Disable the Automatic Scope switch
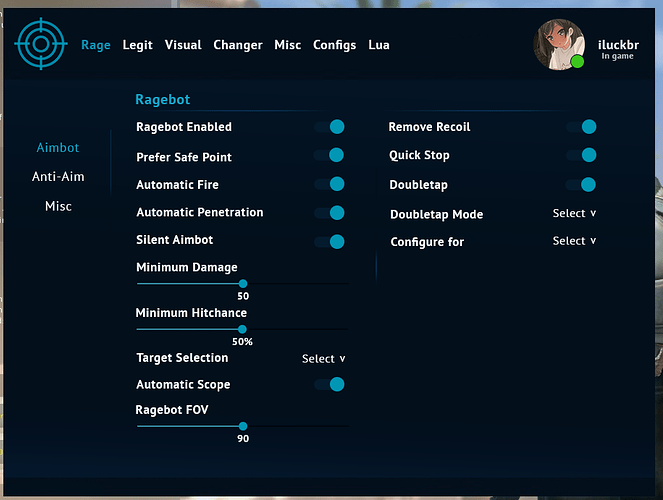 coord(329,385)
